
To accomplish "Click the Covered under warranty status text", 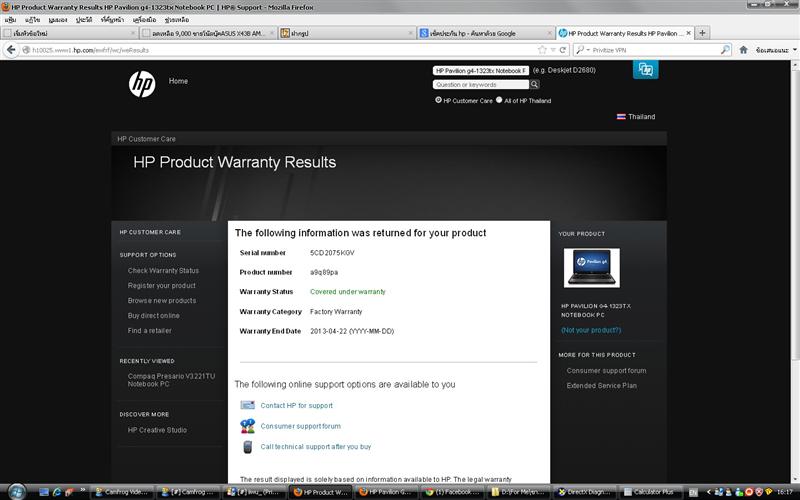I will coord(347,292).
